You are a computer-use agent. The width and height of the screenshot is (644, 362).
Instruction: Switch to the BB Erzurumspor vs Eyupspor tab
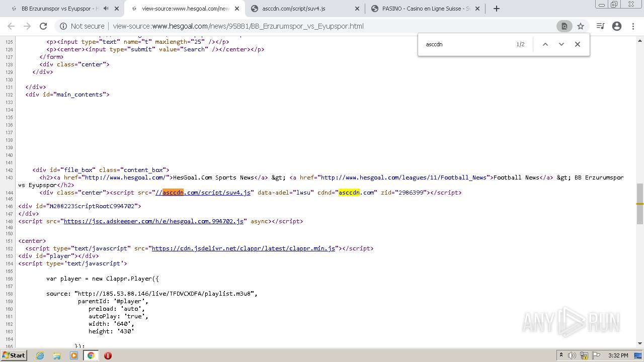[61, 9]
